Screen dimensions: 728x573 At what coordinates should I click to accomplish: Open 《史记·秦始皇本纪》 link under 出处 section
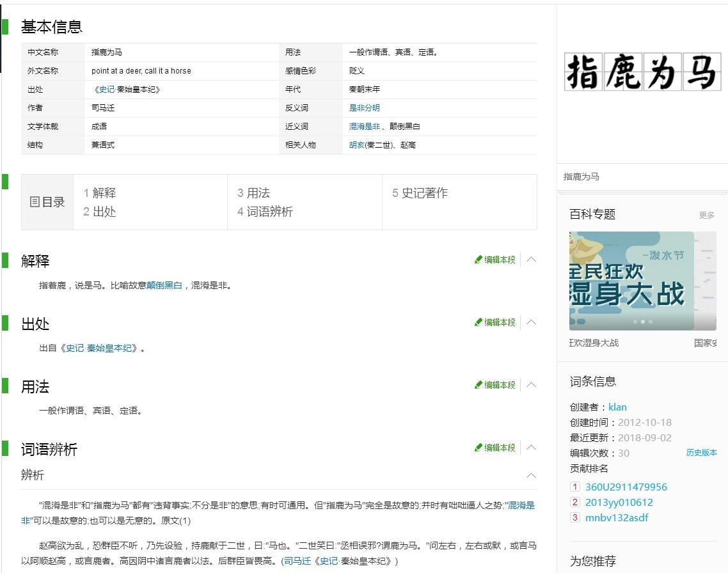click(x=99, y=348)
